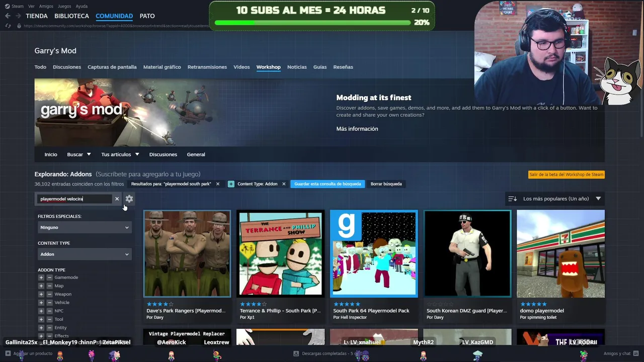Open the Ayuda menu
The image size is (644, 362).
click(x=82, y=6)
